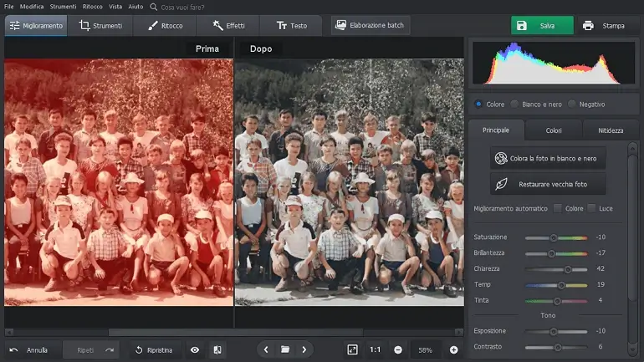The image size is (644, 362).
Task: Open the File menu
Action: click(x=8, y=7)
